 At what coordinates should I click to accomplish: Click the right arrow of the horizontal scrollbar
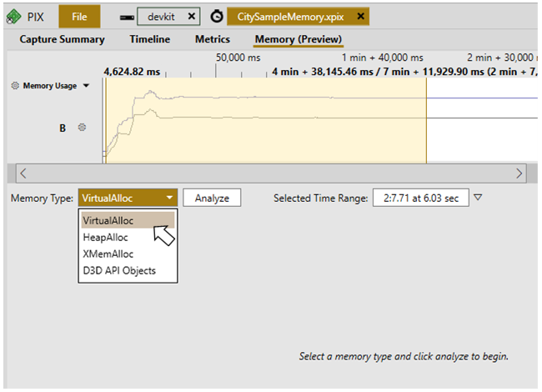519,173
